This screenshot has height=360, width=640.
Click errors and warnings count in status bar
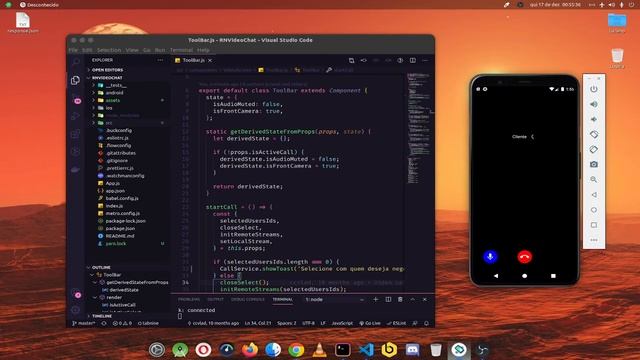coord(122,323)
